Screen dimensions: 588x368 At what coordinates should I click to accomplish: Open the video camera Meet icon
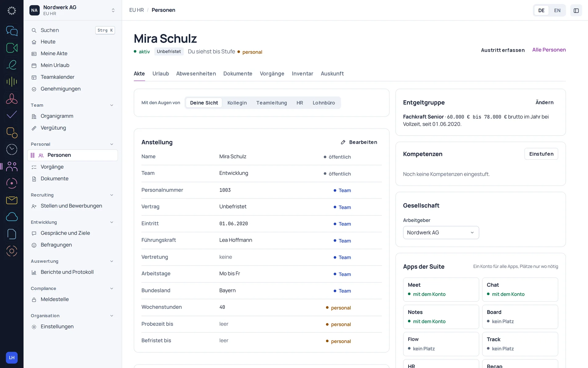pyautogui.click(x=12, y=48)
